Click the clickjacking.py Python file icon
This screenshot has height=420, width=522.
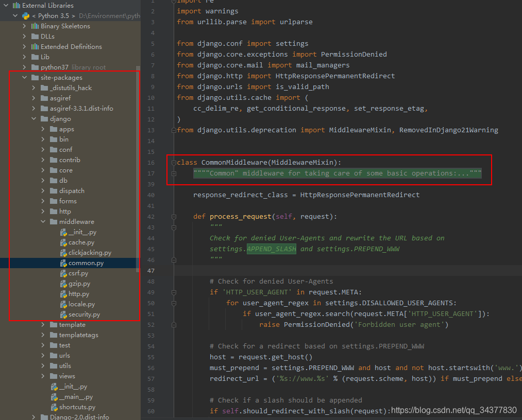[x=63, y=253]
